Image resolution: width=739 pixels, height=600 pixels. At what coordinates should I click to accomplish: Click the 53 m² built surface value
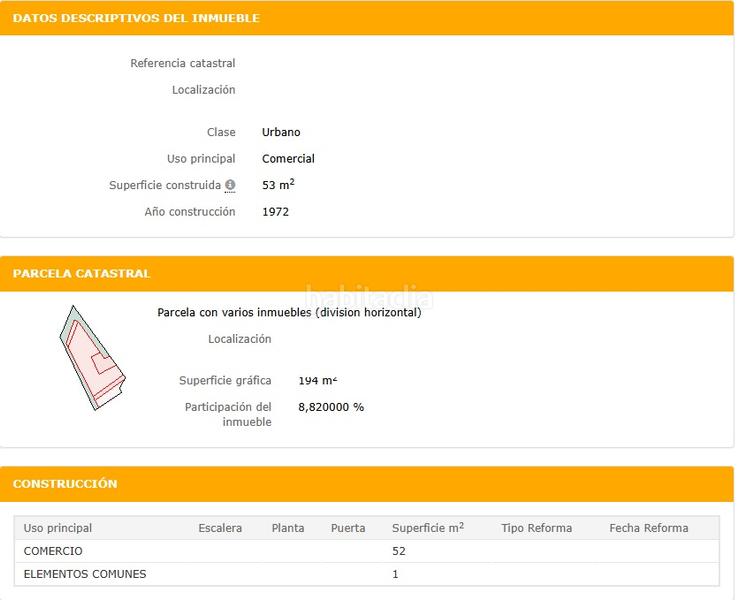tap(278, 185)
